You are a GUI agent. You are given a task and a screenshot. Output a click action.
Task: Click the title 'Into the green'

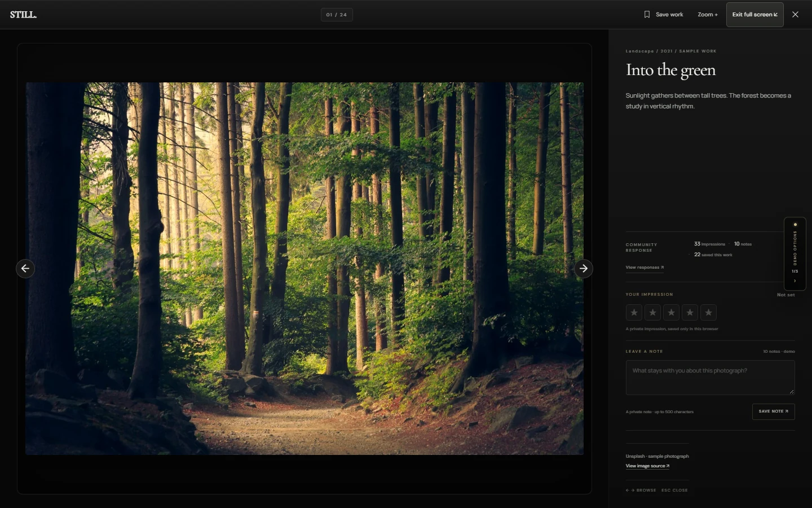670,70
